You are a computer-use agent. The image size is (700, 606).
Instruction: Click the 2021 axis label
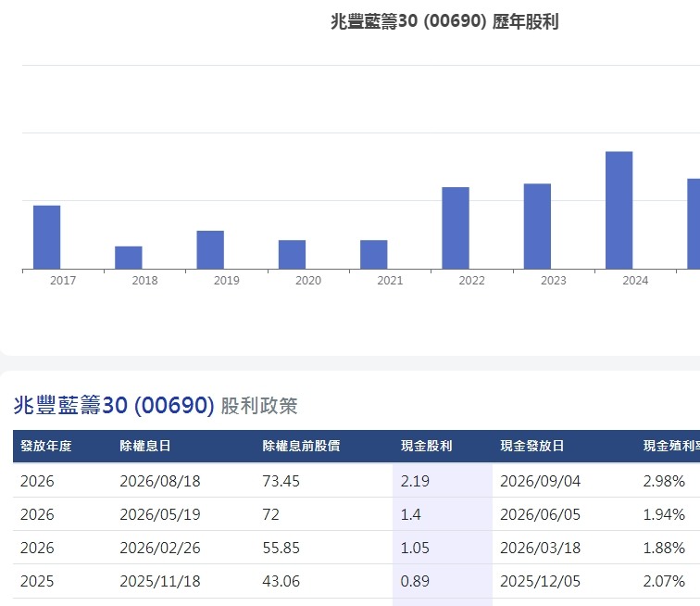[x=390, y=281]
